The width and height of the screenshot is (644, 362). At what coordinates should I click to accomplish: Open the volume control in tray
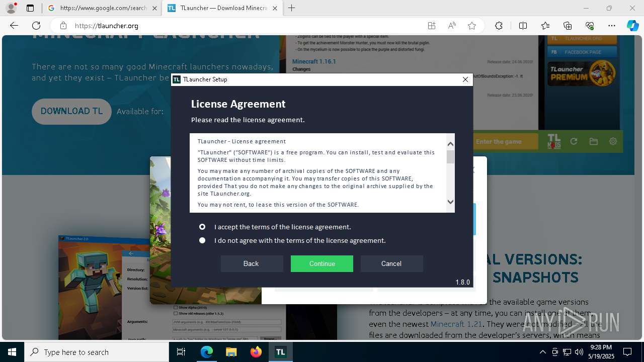click(x=579, y=352)
